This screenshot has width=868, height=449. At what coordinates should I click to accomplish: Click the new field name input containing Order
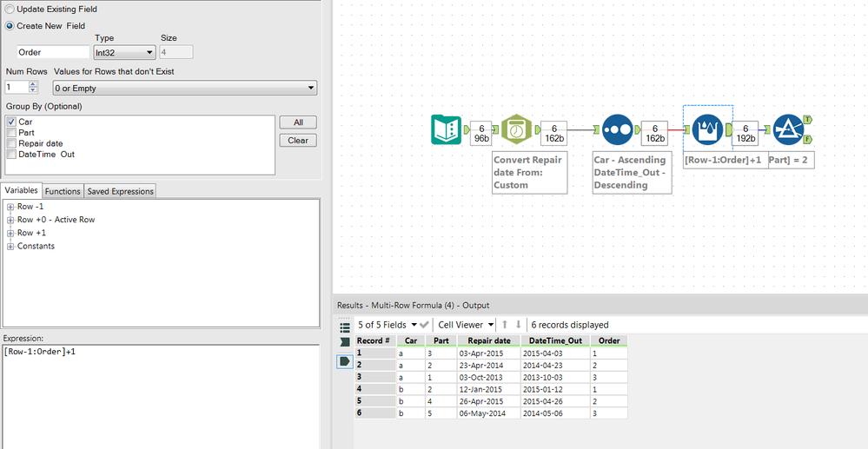tap(53, 53)
